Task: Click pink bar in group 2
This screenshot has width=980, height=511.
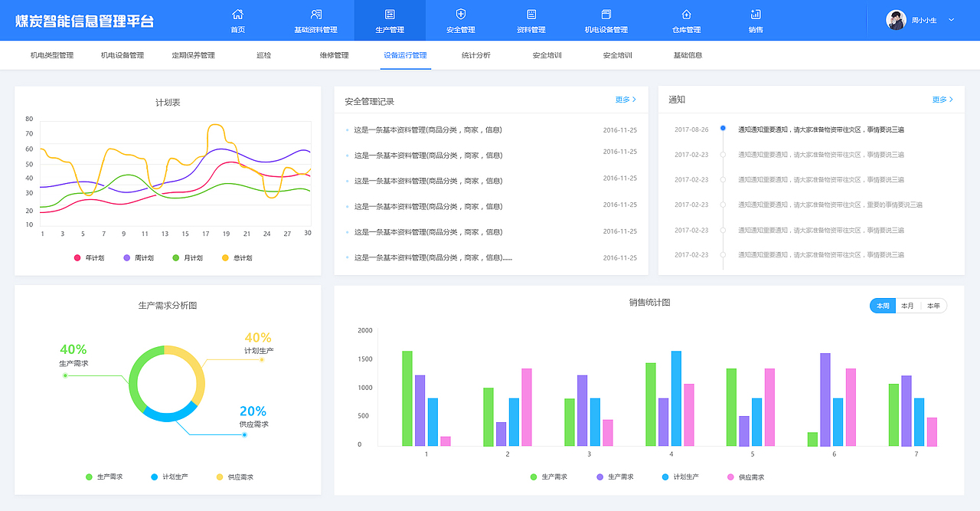Action: click(527, 407)
